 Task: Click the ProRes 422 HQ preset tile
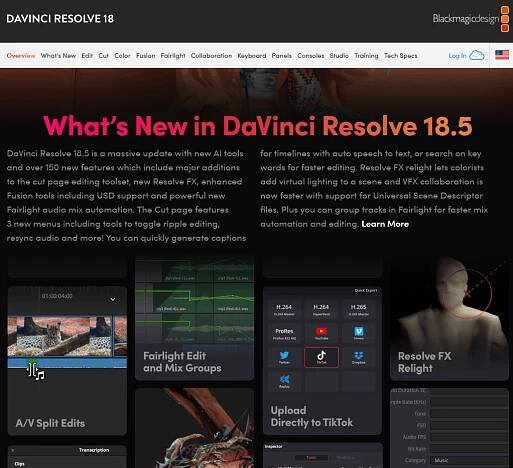(x=284, y=333)
